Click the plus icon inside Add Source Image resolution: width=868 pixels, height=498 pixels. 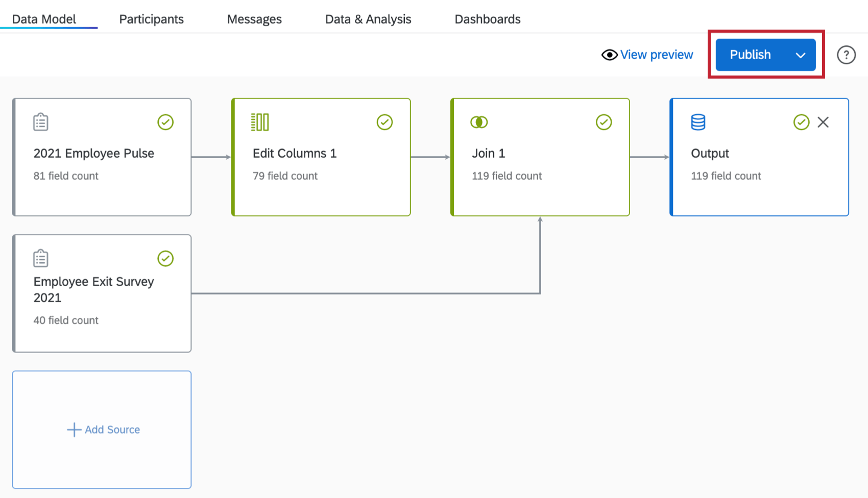point(74,430)
